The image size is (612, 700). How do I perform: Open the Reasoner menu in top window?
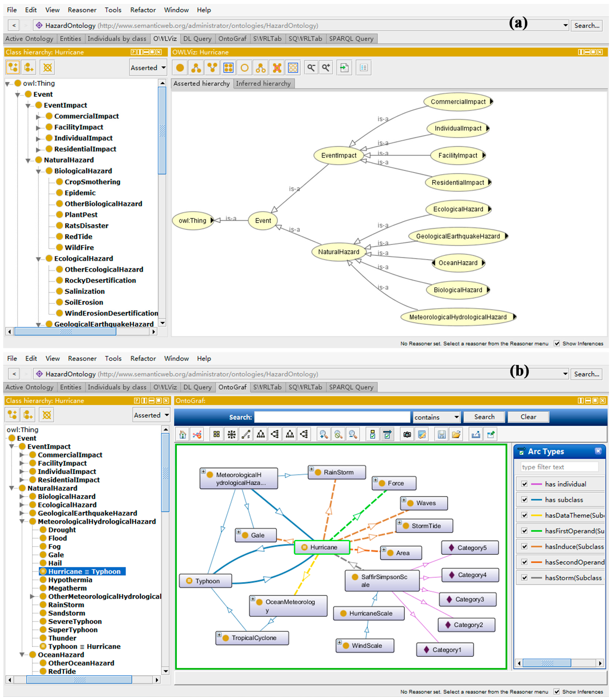[82, 10]
